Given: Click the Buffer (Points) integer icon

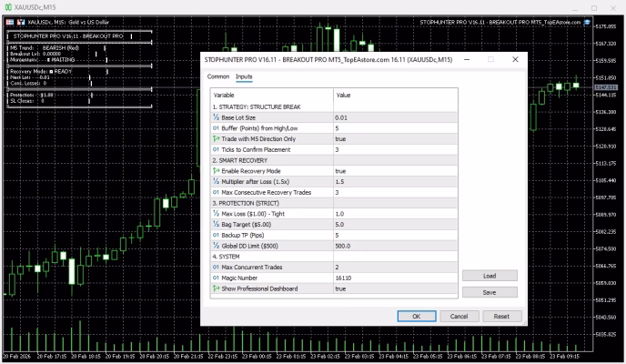Looking at the screenshot, I should (216, 128).
